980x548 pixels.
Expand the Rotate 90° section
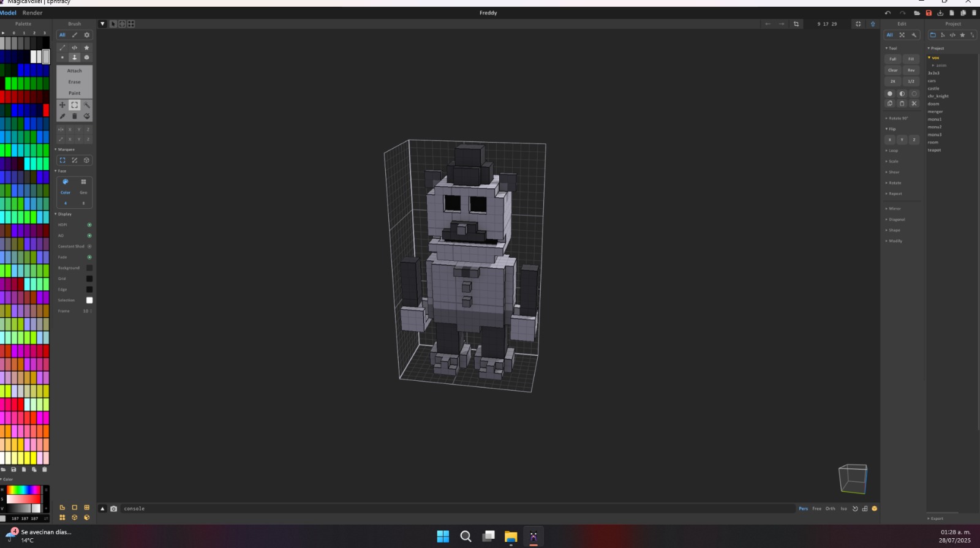pyautogui.click(x=897, y=118)
